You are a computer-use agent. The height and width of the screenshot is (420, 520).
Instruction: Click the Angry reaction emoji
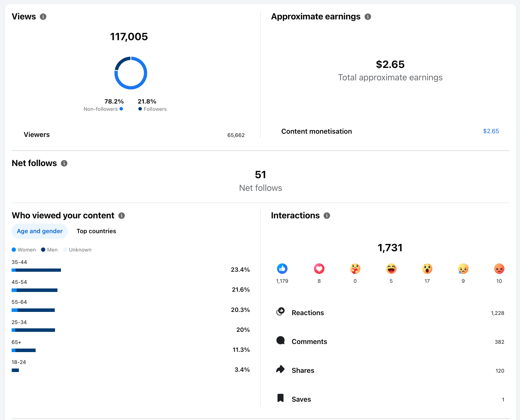click(x=499, y=268)
